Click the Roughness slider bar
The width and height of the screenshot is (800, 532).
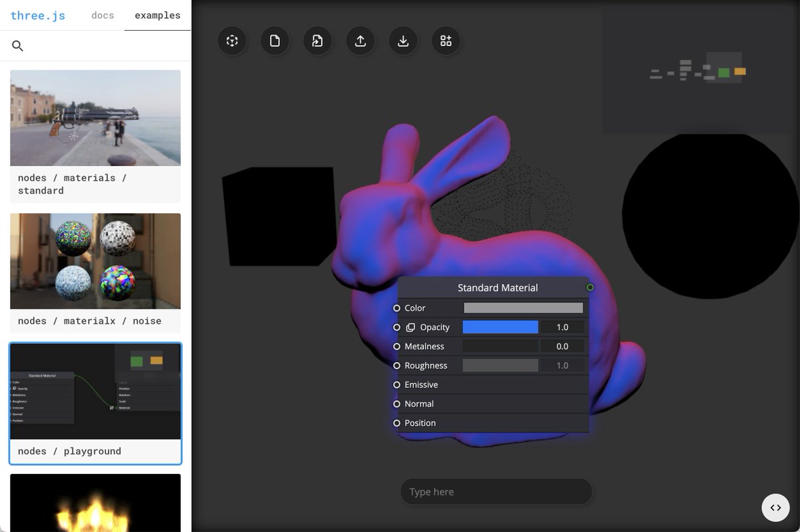coord(500,365)
